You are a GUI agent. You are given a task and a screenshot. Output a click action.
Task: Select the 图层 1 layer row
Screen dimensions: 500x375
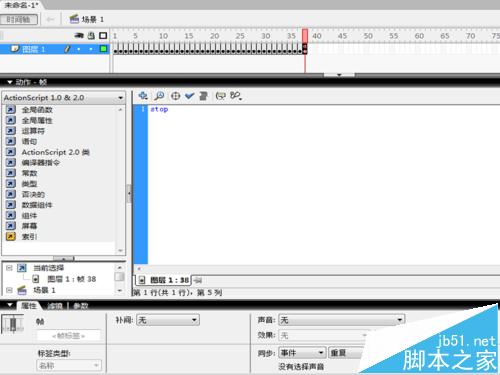(x=55, y=49)
